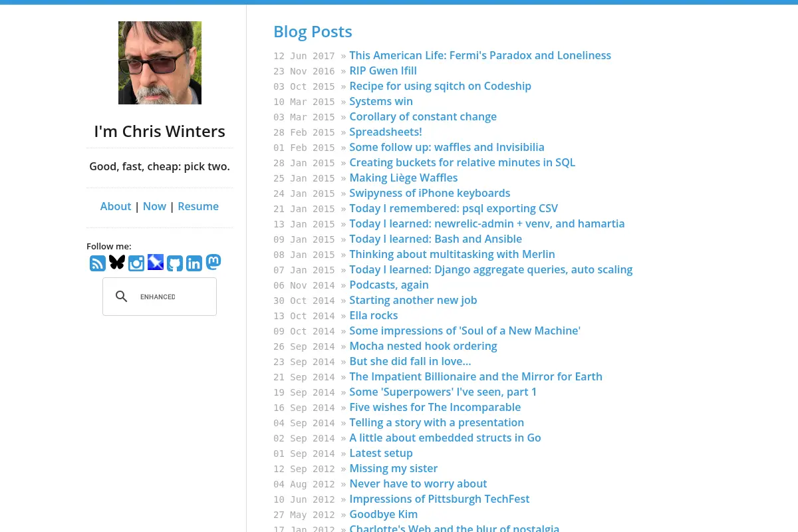Open the Mastodon icon
798x532 pixels.
point(213,262)
